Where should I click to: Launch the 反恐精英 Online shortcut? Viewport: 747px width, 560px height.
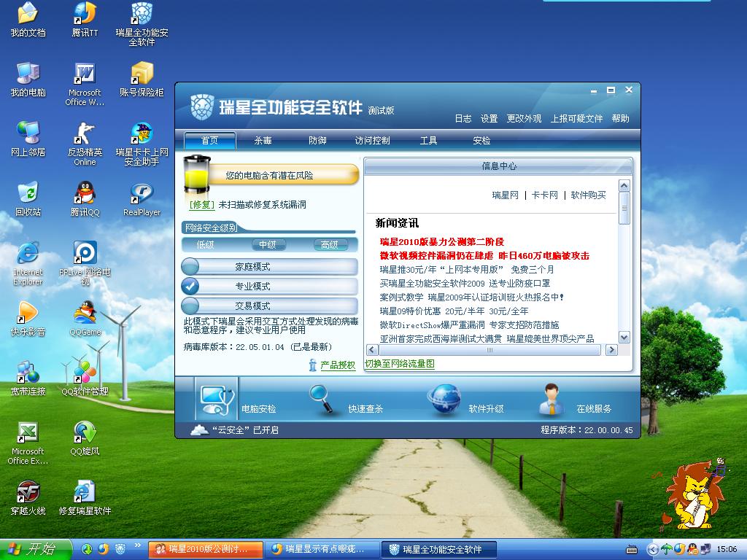pos(85,144)
